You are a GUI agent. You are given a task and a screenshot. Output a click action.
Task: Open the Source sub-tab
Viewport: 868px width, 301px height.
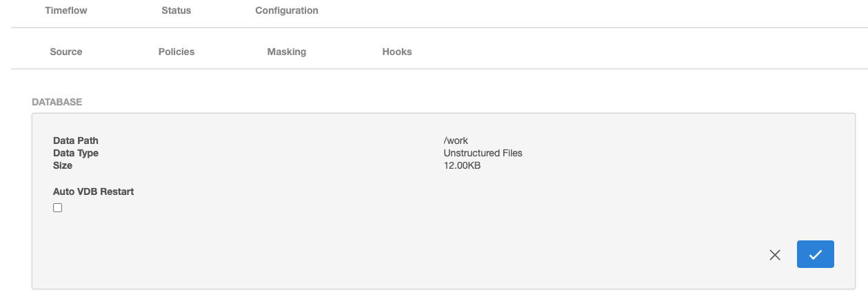coord(66,52)
